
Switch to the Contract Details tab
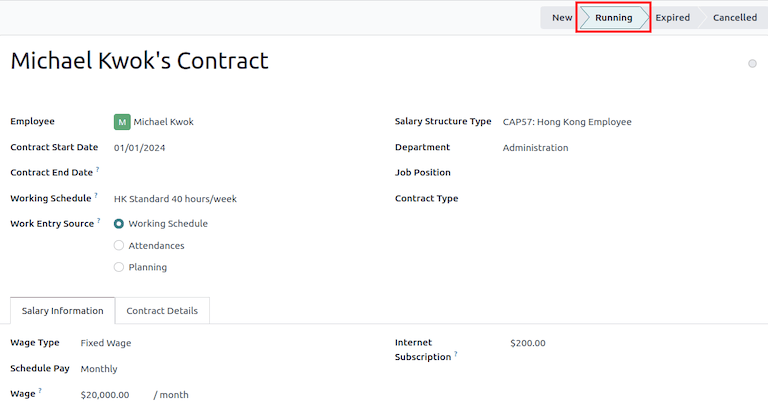[x=162, y=311]
